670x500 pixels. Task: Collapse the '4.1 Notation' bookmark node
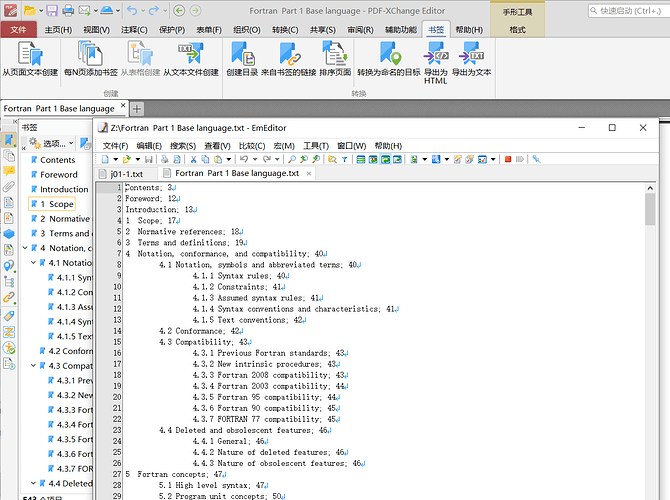pos(33,262)
